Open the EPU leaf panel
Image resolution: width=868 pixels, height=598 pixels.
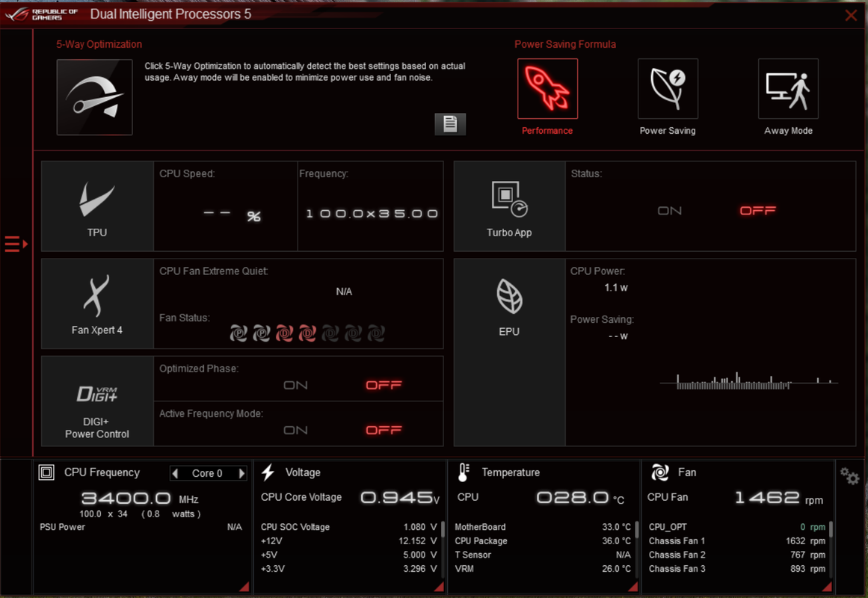509,353
